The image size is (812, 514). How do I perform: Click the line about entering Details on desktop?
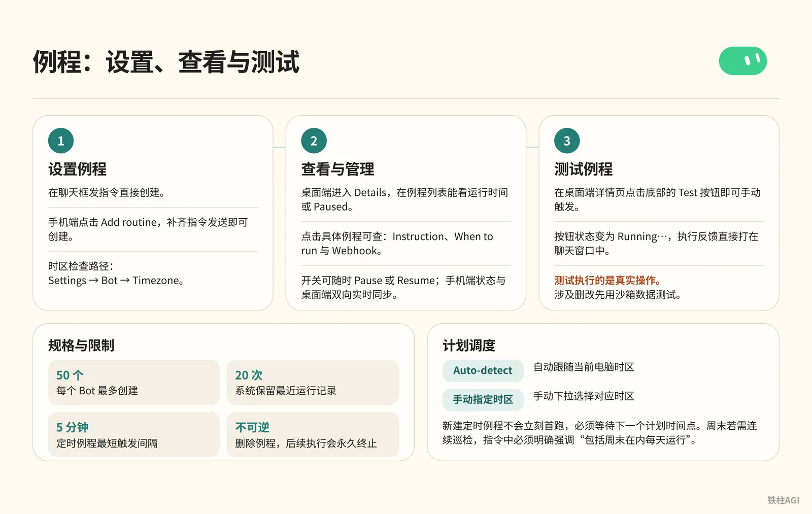pyautogui.click(x=404, y=199)
